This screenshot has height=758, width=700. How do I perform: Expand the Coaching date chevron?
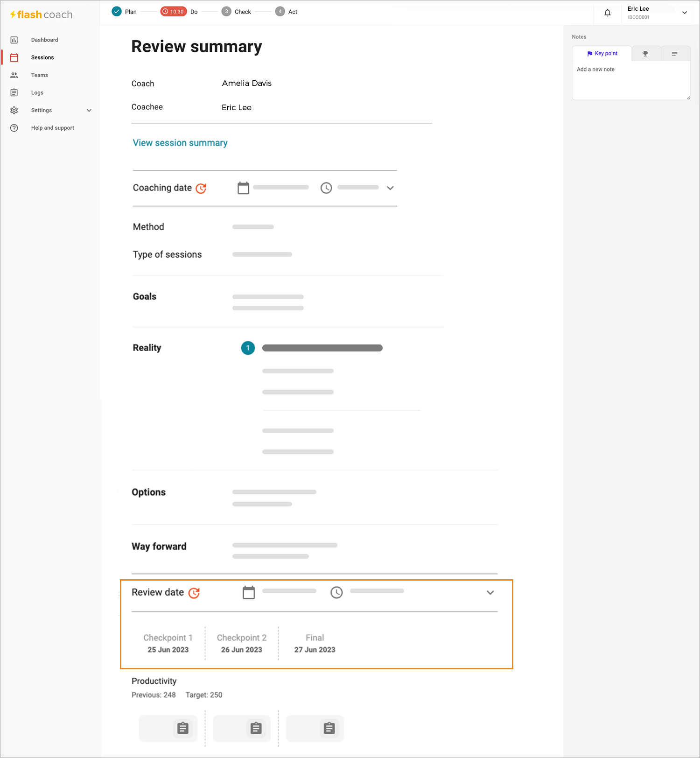coord(391,188)
